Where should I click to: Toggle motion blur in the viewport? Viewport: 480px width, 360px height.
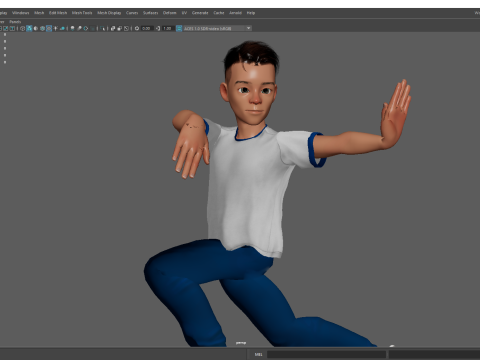point(79,29)
